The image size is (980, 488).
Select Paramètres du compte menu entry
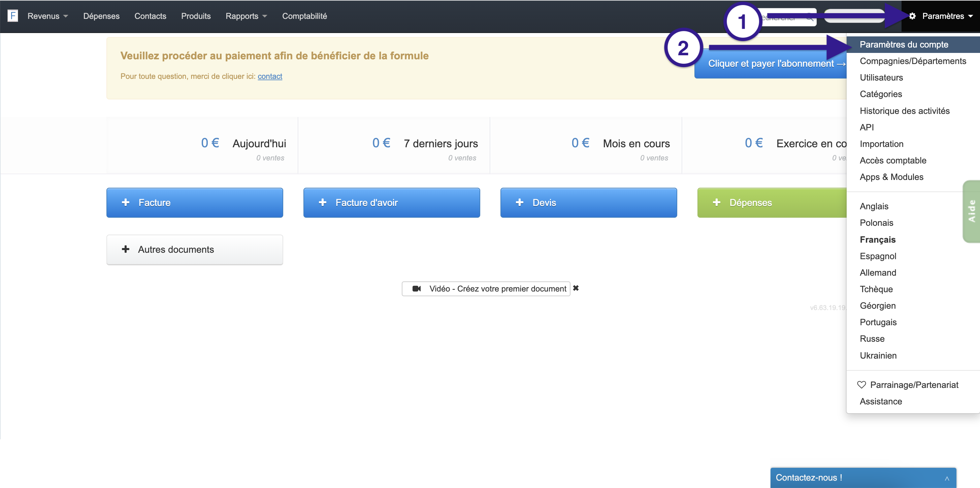click(x=913, y=44)
